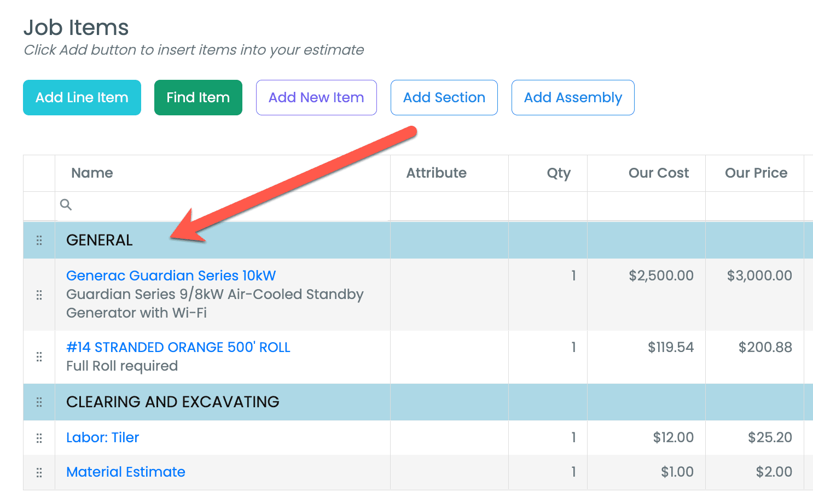813x504 pixels.
Task: Click the Add Assembly button
Action: (x=573, y=98)
